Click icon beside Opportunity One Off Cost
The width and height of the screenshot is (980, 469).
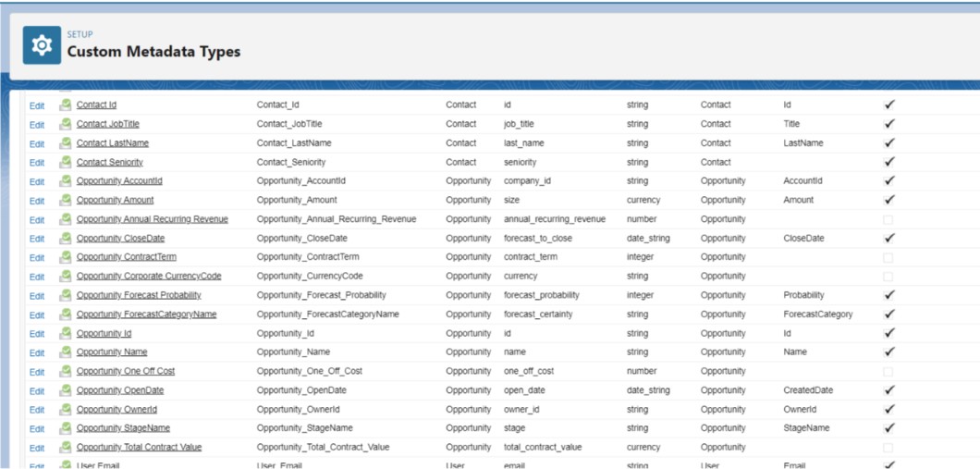click(66, 371)
